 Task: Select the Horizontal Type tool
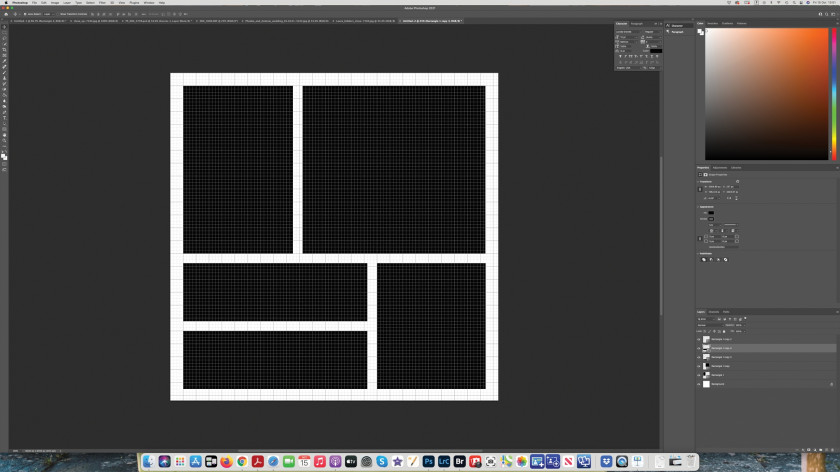pos(4,118)
